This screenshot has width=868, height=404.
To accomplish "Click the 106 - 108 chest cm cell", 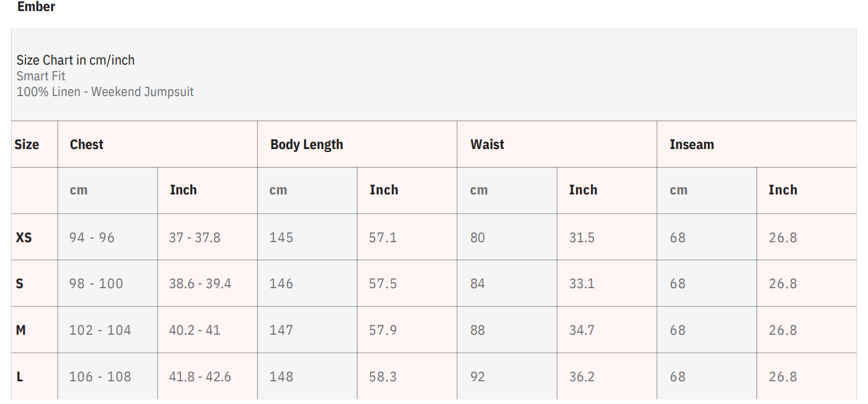I will [x=100, y=377].
